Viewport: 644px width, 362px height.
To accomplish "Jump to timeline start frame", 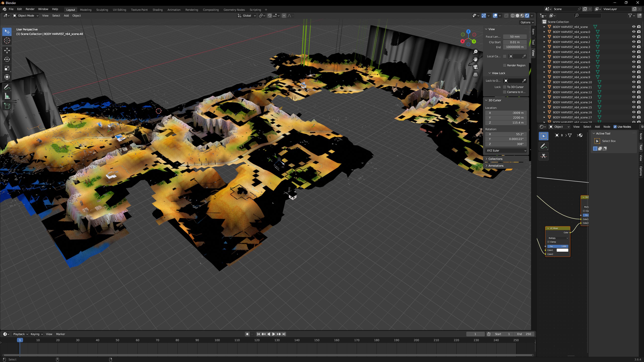I will (x=258, y=334).
